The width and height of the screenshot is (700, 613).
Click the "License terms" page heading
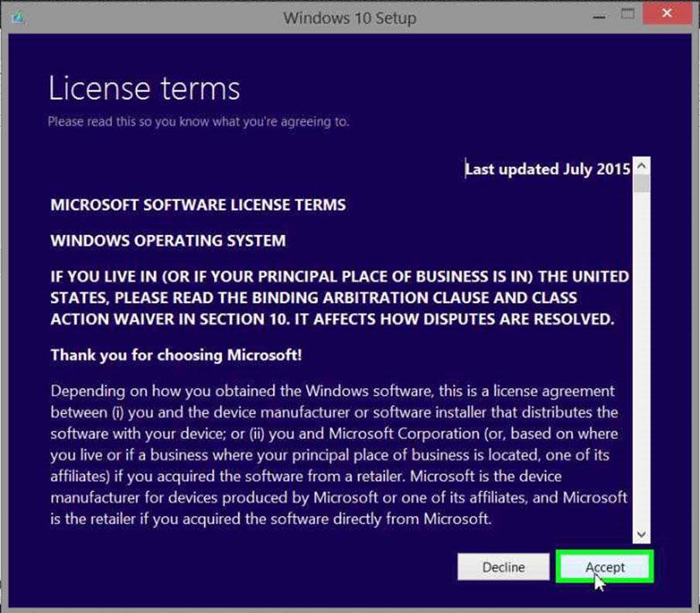[144, 89]
